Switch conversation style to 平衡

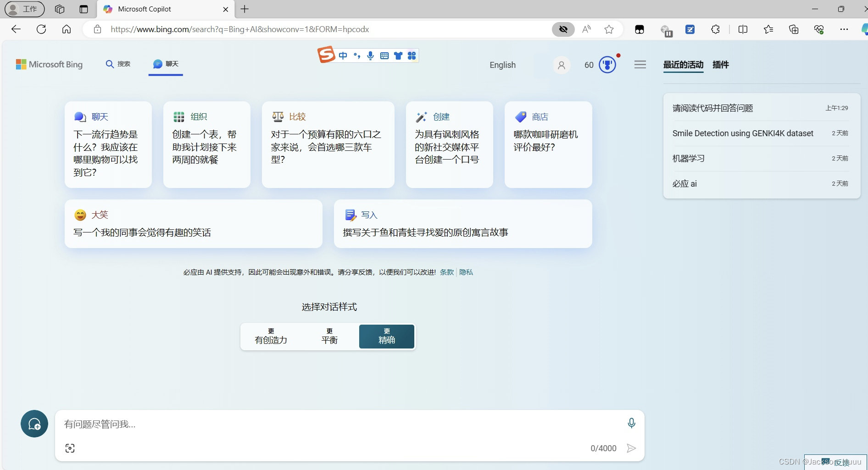tap(328, 336)
